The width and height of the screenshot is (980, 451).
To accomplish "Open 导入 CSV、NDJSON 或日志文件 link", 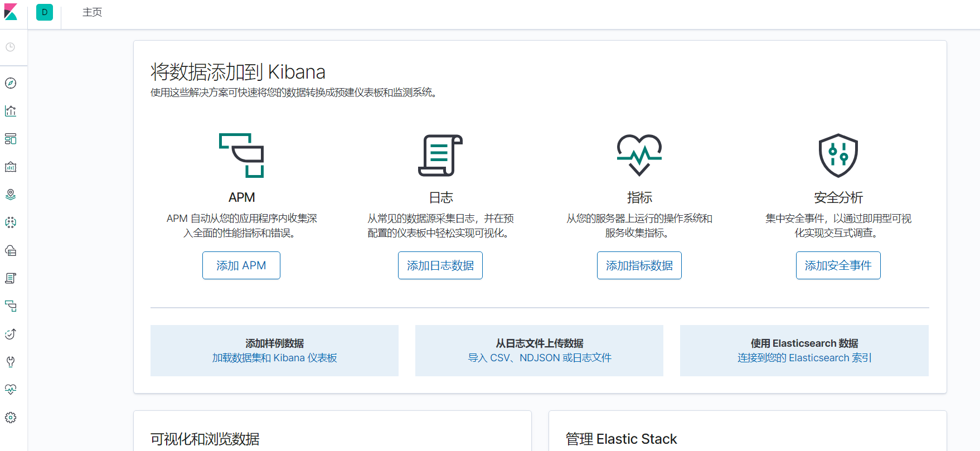I will 540,358.
